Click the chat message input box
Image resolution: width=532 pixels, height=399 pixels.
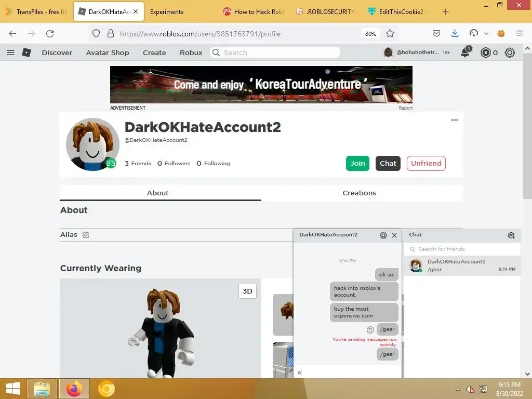[348, 372]
